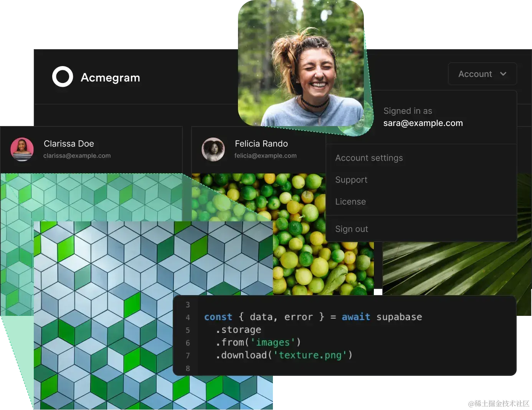Click the Signed in as label

click(x=408, y=111)
